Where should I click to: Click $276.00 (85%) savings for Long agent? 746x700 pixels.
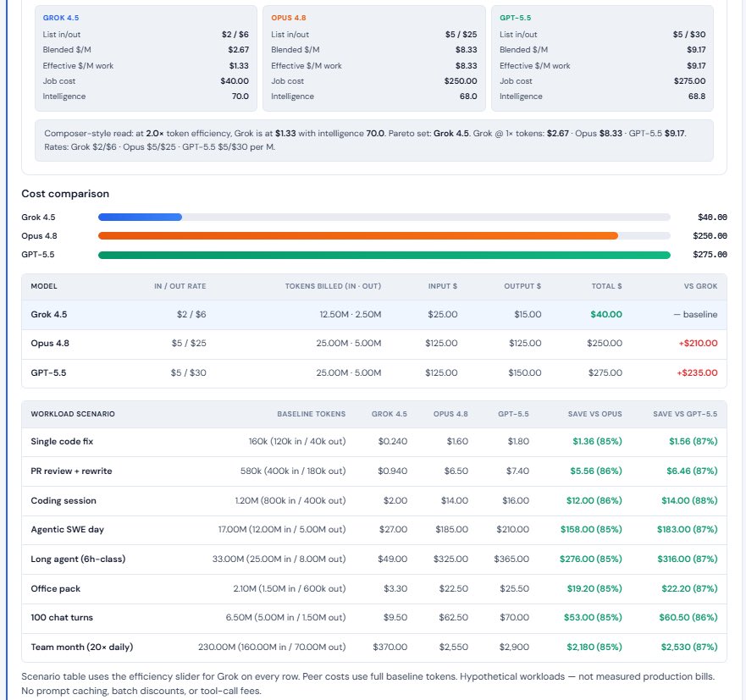click(x=591, y=559)
